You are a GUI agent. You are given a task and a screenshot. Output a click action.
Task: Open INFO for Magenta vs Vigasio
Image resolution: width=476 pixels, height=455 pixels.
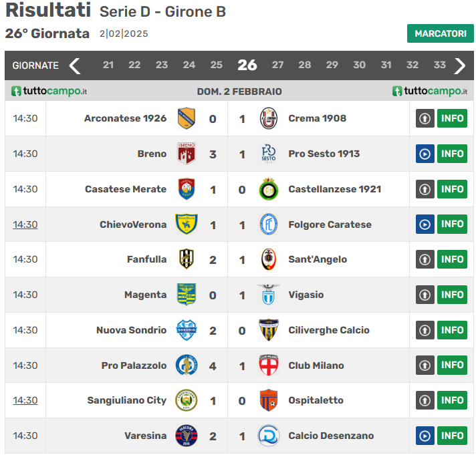452,295
